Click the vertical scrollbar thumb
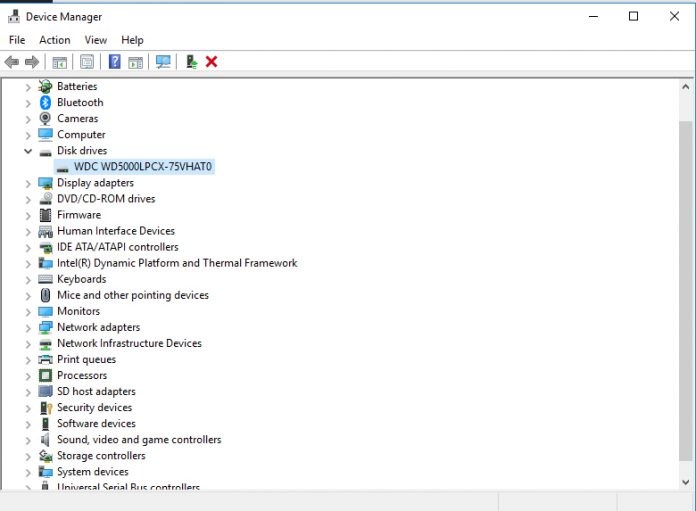 (686, 291)
